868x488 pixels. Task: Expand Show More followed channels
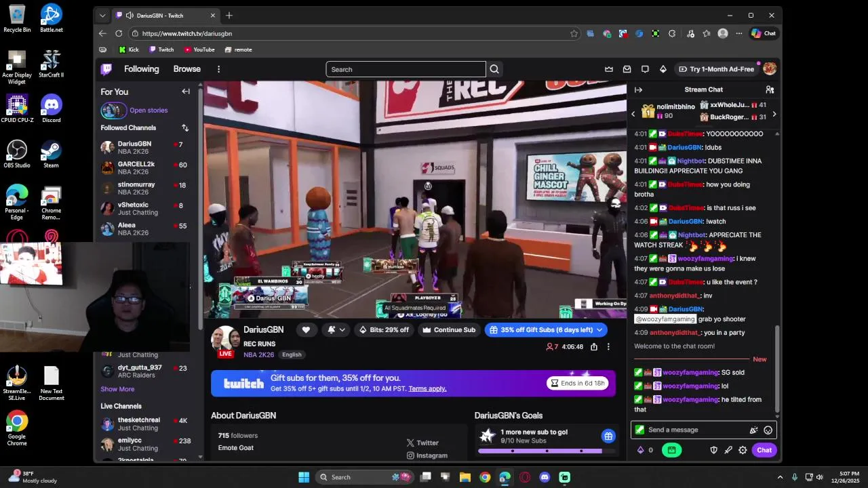117,389
